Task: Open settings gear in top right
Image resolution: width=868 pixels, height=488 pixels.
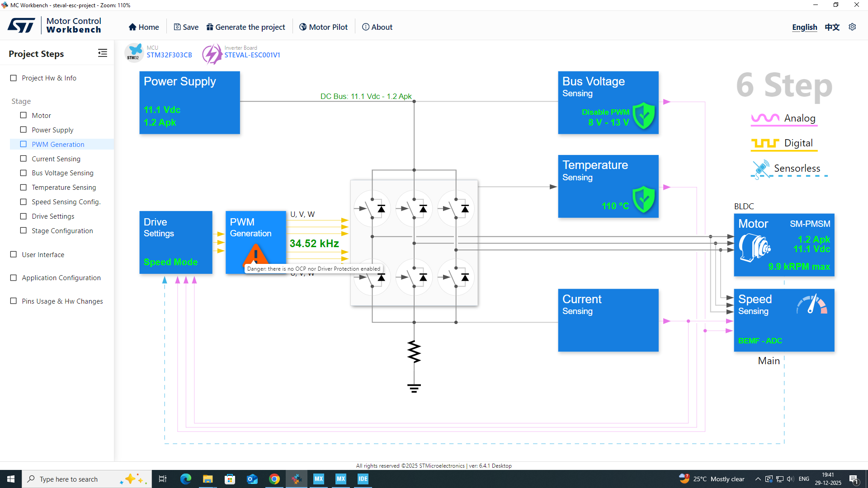Action: pos(852,27)
